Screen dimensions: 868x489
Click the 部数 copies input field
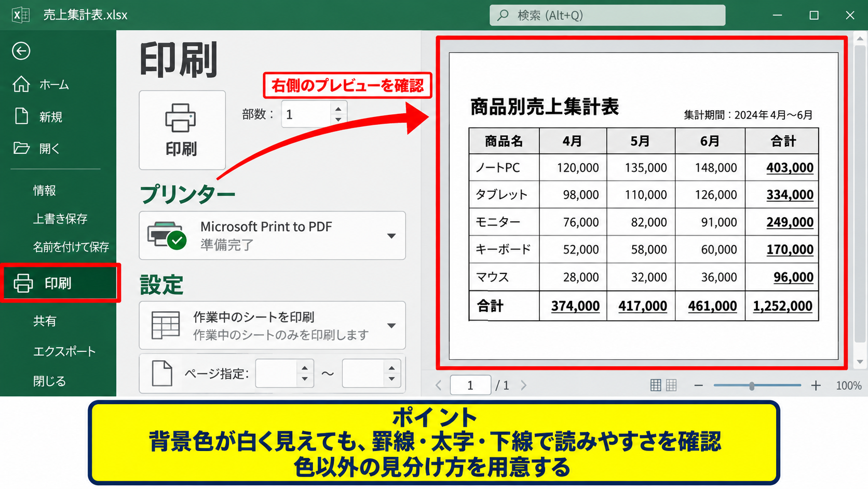click(x=306, y=114)
